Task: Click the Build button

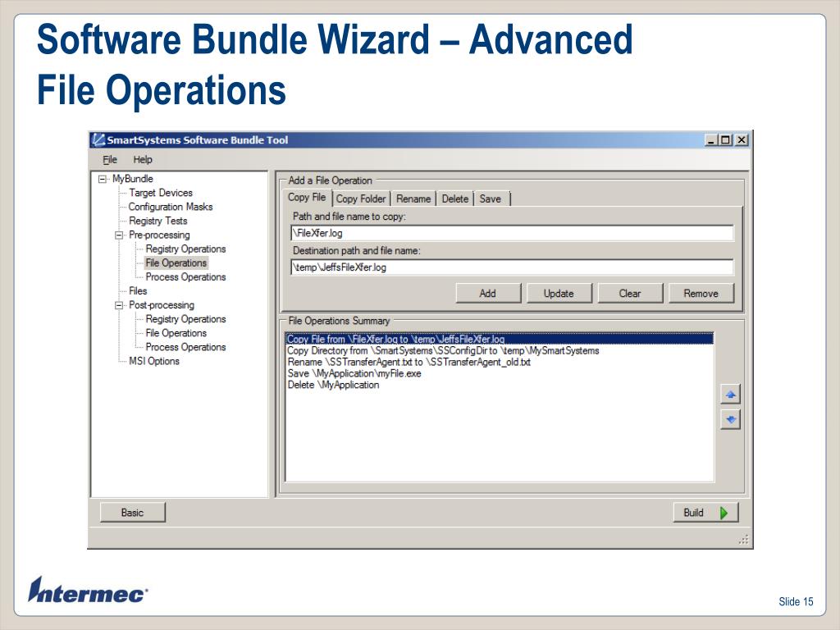Action: pyautogui.click(x=705, y=513)
